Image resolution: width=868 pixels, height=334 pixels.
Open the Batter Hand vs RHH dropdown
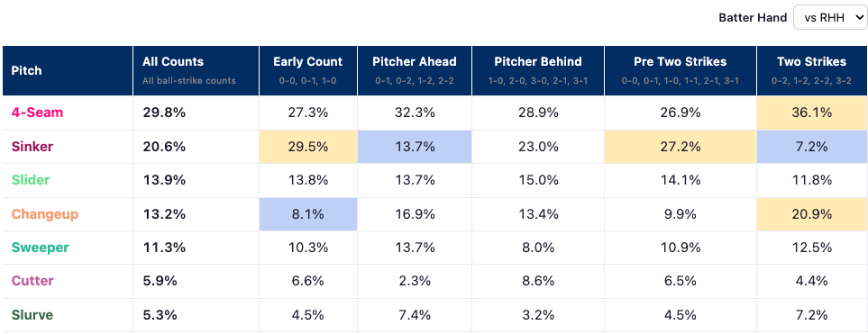pyautogui.click(x=829, y=18)
